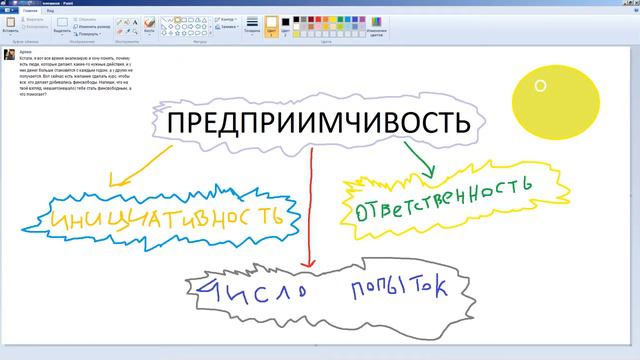Open the Изменение цветов (Edit colors) dialog
Image resolution: width=640 pixels, height=360 pixels.
click(x=376, y=27)
